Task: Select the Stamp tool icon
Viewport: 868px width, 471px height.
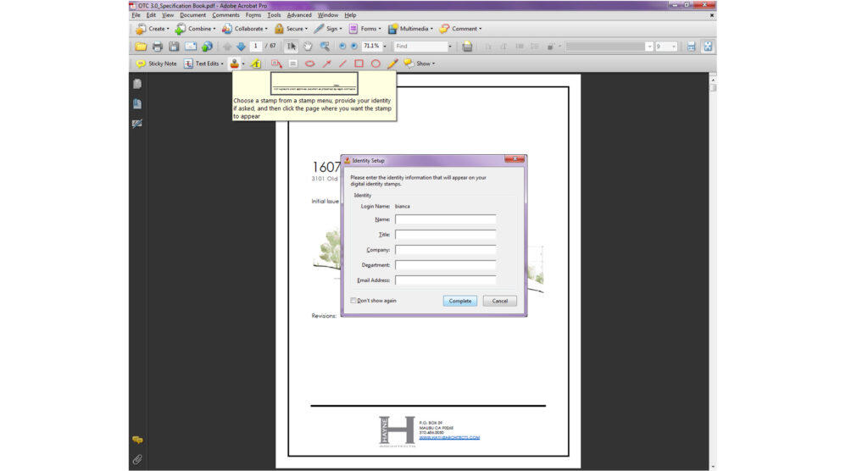Action: tap(235, 64)
